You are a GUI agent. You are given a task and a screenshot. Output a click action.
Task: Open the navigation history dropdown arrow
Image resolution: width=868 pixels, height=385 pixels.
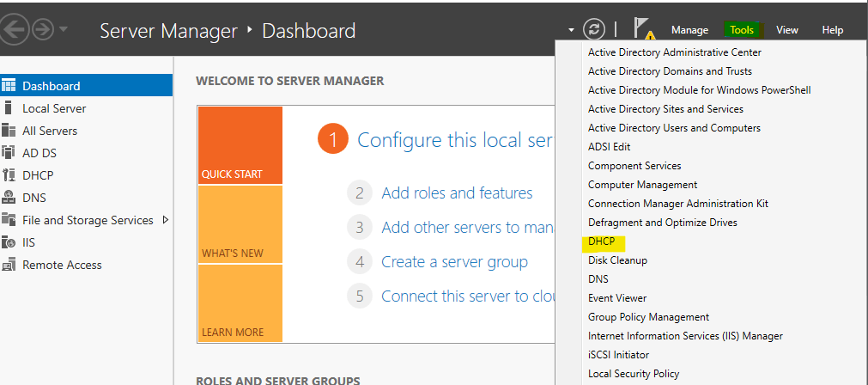pos(64,32)
